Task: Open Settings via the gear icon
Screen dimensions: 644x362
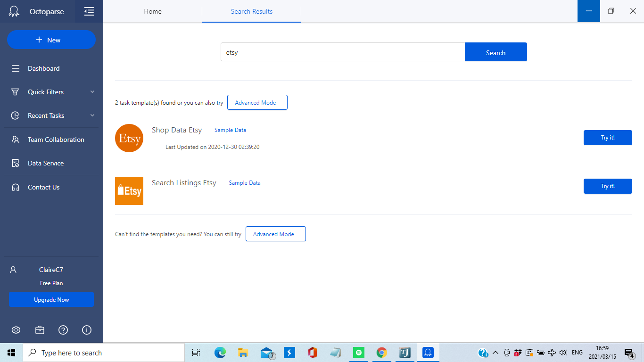Action: point(16,330)
